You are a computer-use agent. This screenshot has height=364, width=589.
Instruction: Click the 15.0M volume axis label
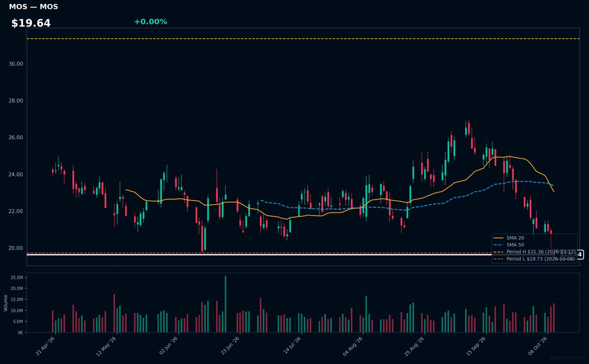click(17, 299)
